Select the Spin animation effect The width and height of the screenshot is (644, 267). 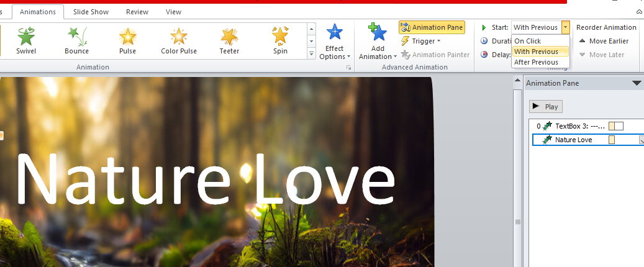click(x=280, y=40)
